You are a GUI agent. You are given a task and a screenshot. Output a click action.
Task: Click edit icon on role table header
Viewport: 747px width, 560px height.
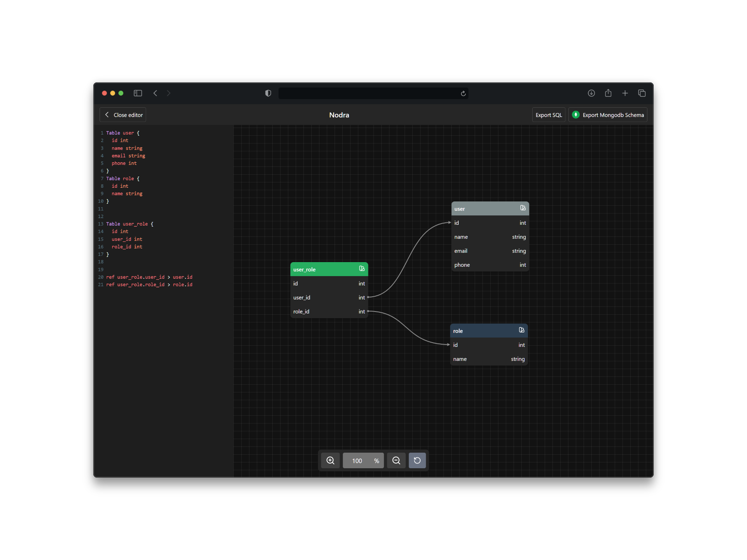pyautogui.click(x=522, y=330)
